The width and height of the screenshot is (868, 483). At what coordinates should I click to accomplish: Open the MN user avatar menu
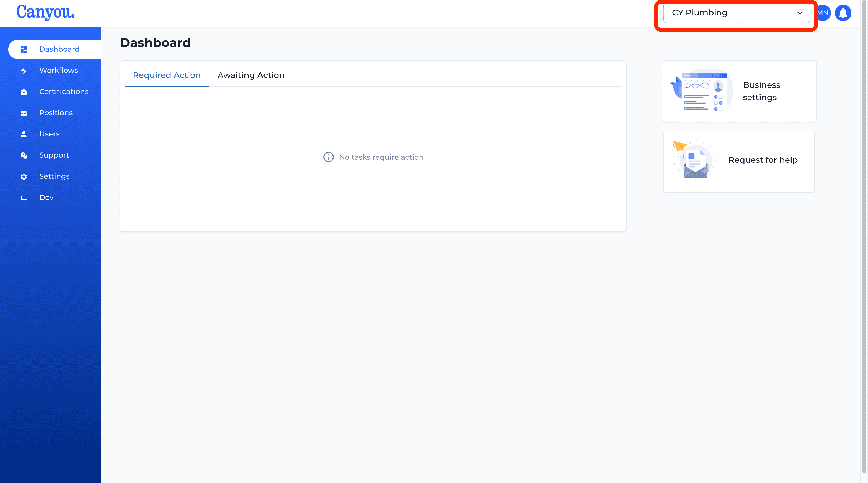pos(824,13)
